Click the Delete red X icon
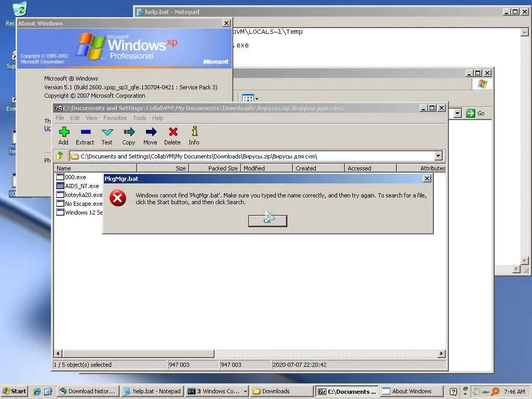 [x=172, y=136]
